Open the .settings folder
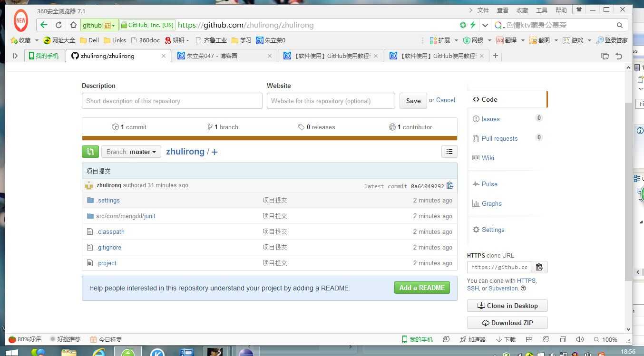 [108, 201]
